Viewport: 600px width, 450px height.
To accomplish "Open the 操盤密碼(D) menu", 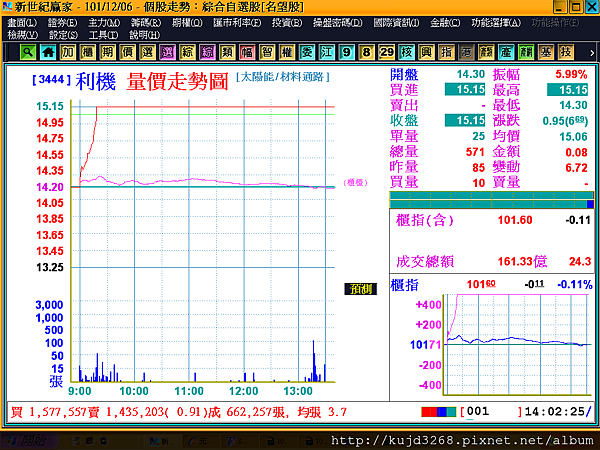I will tap(338, 23).
